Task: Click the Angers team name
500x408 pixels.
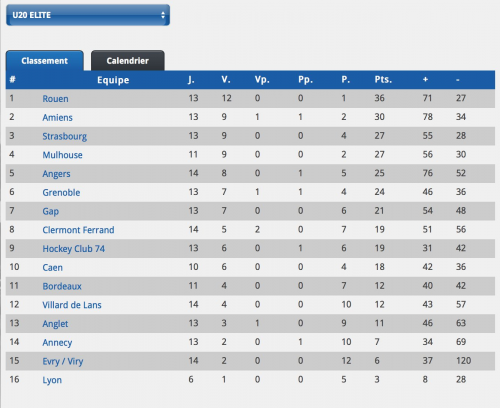Action: click(56, 174)
